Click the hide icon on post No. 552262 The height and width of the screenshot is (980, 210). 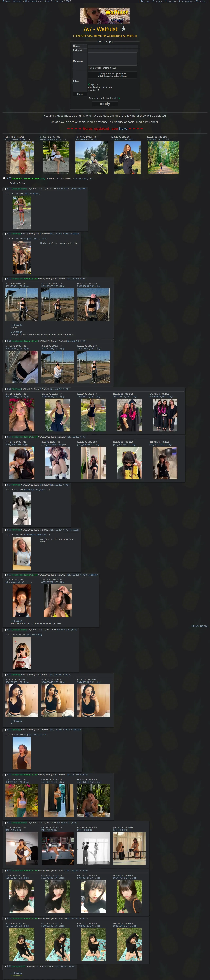(x=10, y=918)
